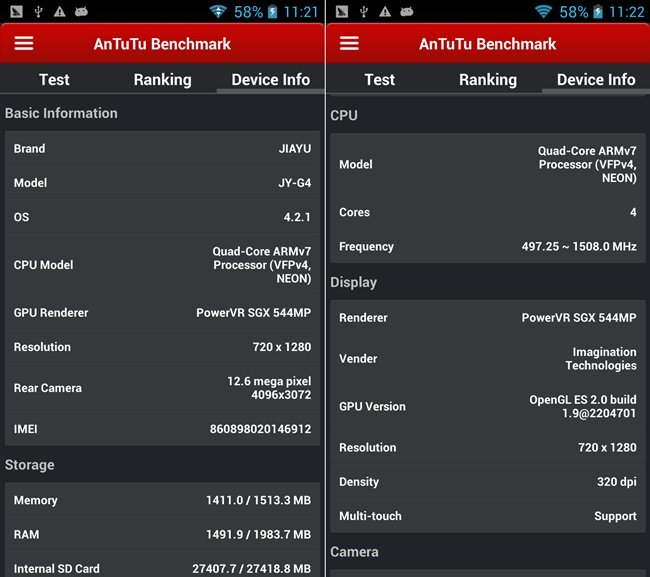Switch to Test tab in right screenshot
Image resolution: width=650 pixels, height=577 pixels.
[x=380, y=80]
